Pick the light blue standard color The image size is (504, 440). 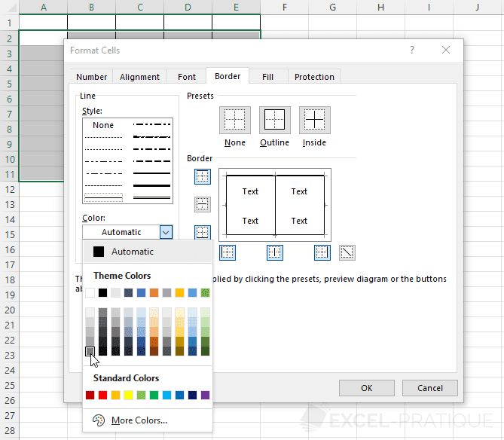pos(166,395)
